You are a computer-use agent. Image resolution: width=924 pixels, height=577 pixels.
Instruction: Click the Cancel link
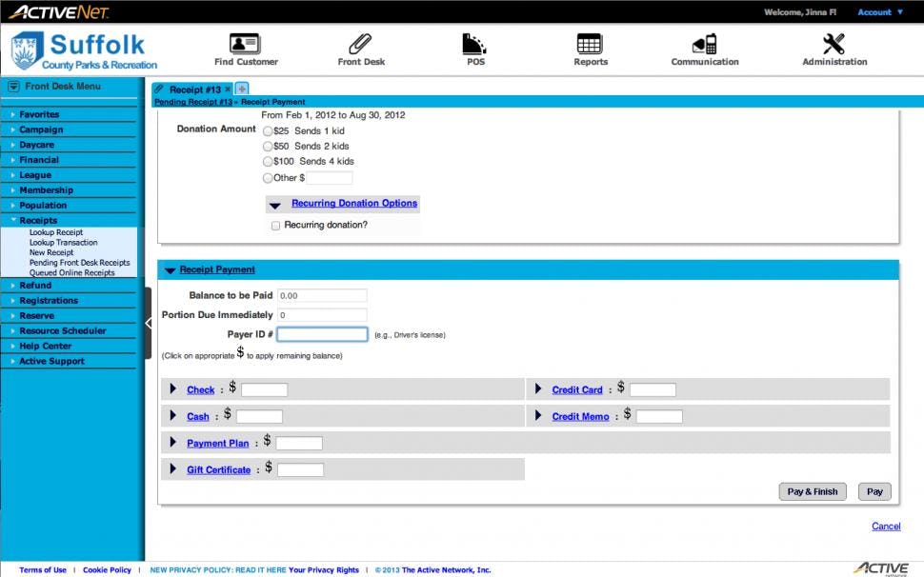coord(886,526)
